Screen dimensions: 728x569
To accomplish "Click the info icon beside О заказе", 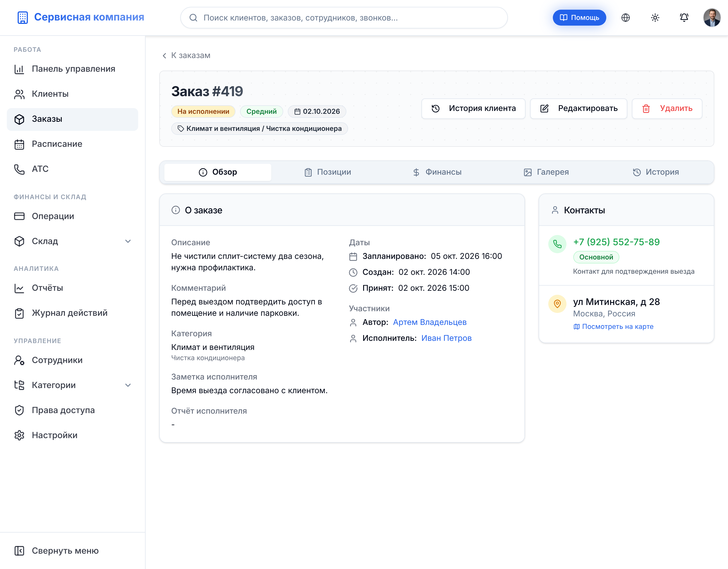I will [x=176, y=210].
